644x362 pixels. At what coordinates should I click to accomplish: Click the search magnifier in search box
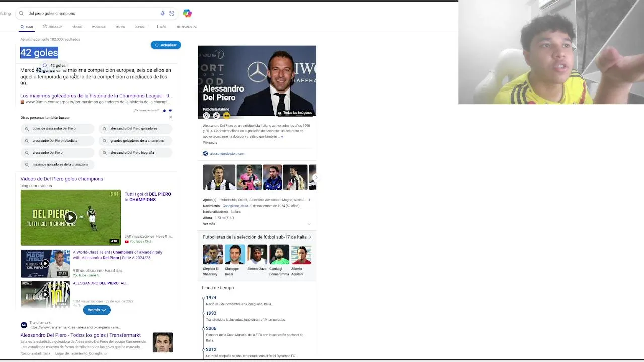point(21,13)
